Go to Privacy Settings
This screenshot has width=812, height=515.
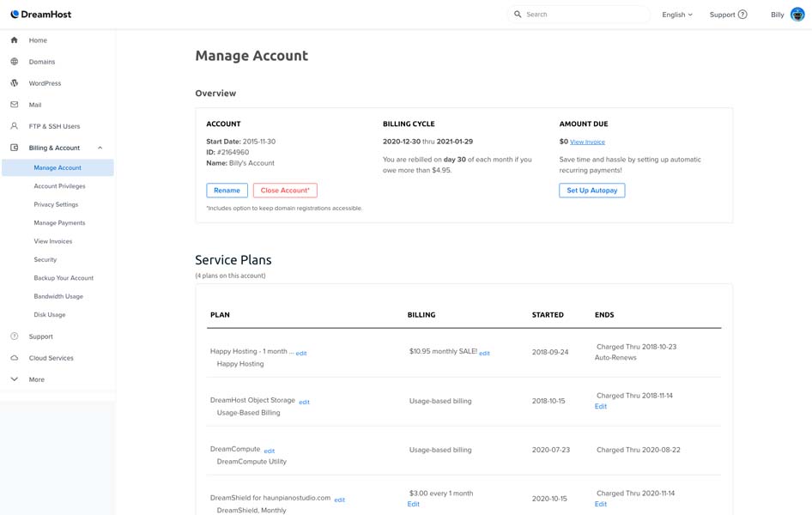tap(56, 204)
